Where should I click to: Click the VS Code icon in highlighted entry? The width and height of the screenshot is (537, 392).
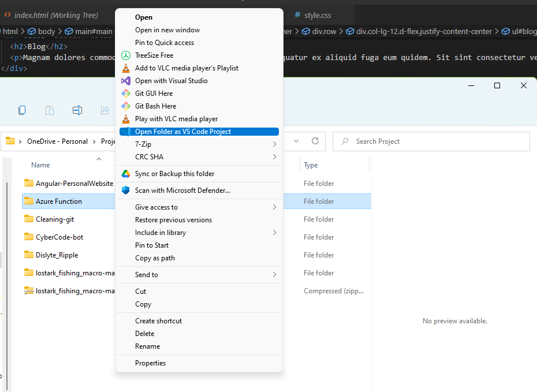point(126,132)
